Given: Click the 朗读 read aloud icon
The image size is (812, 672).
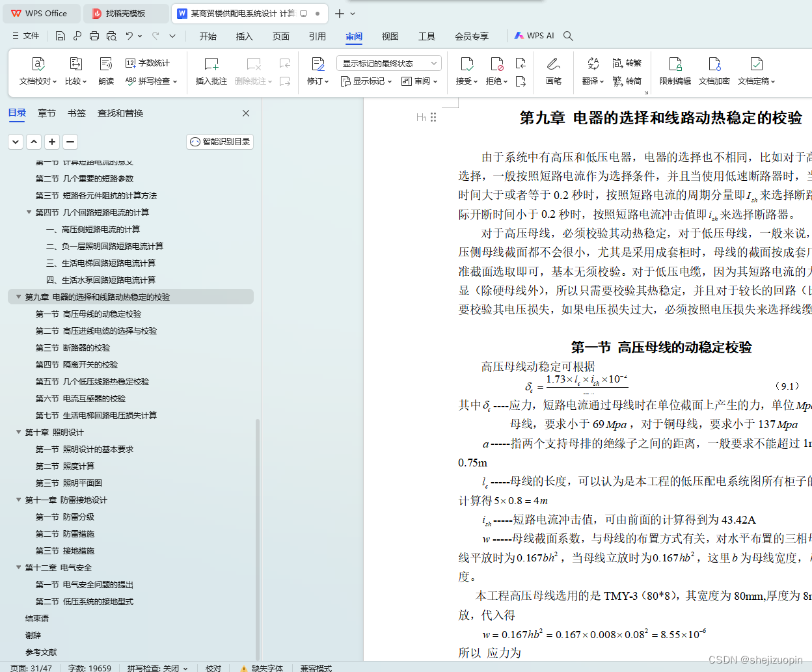Looking at the screenshot, I should 106,64.
